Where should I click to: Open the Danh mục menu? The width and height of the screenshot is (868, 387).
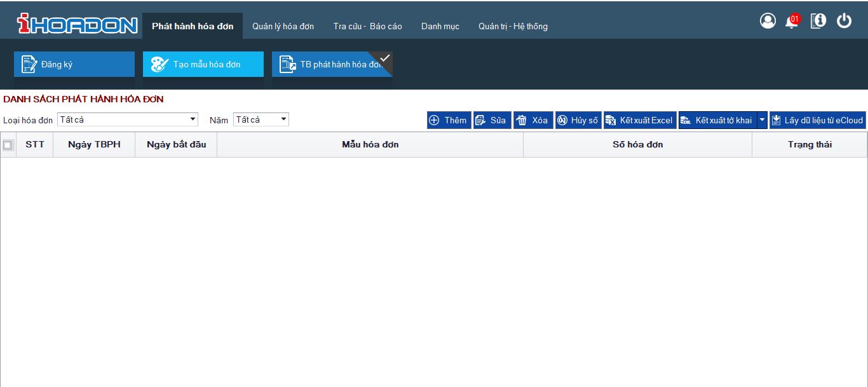pyautogui.click(x=440, y=26)
